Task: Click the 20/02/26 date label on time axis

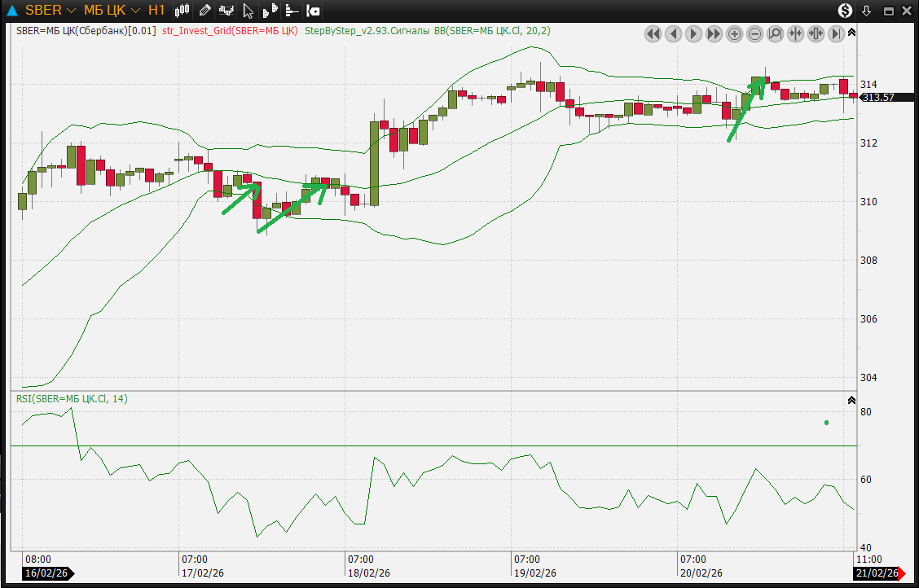Action: pos(702,573)
